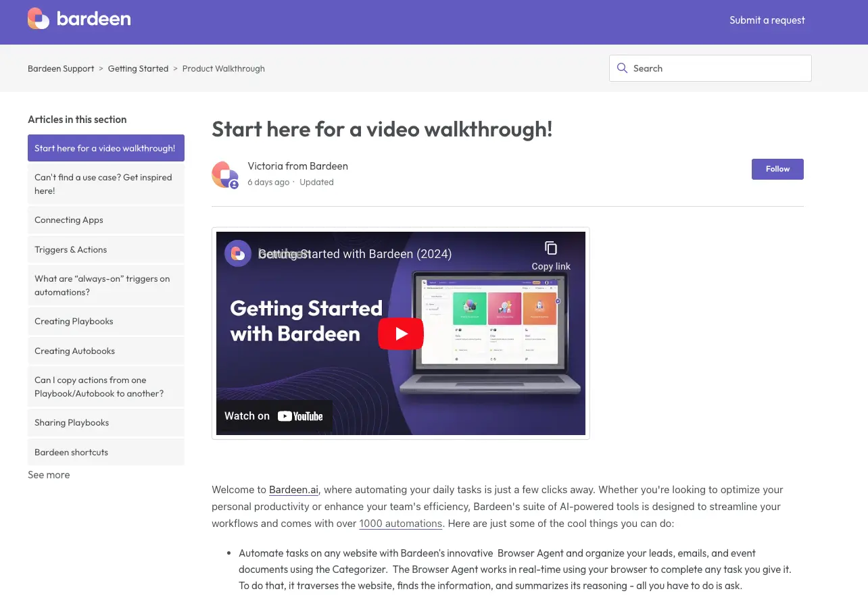Click Victoria's author avatar
The image size is (868, 606).
coord(225,174)
